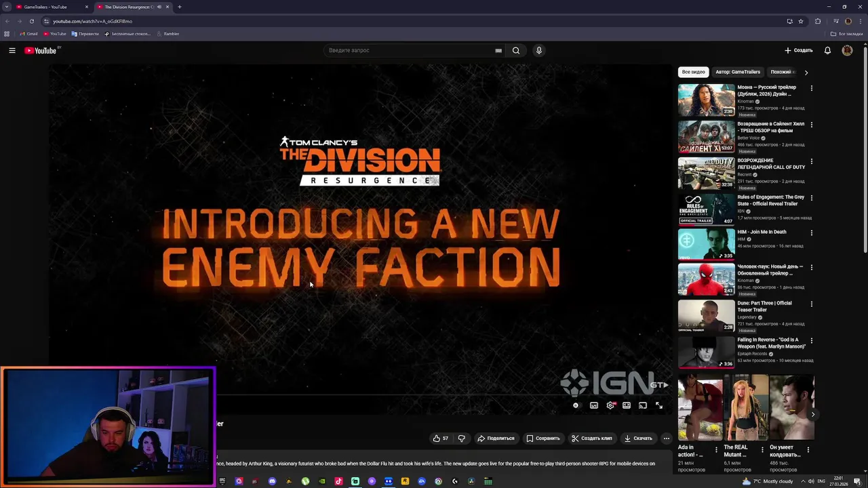Open Discord from taskbar
The width and height of the screenshot is (868, 488).
pos(272,481)
